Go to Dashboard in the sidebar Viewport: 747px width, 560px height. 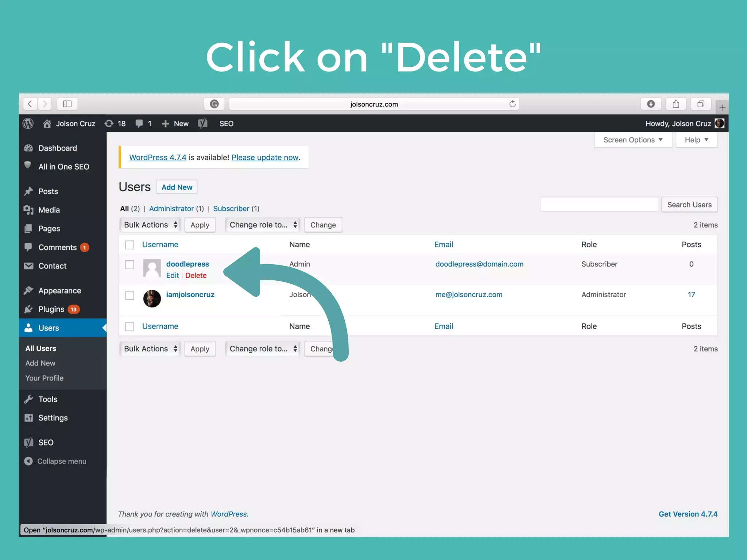58,148
